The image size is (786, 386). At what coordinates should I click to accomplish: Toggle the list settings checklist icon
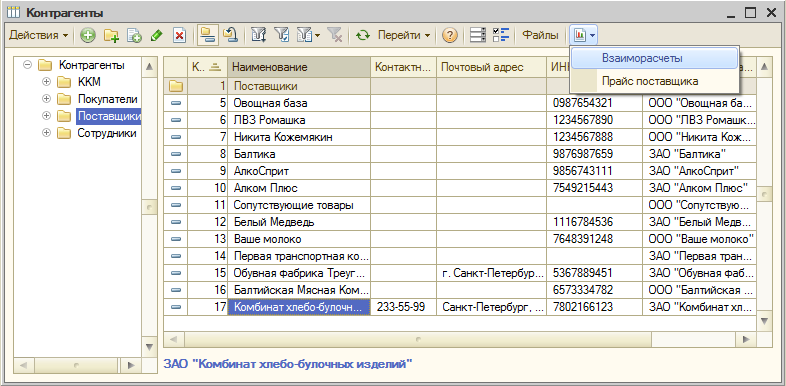click(x=501, y=35)
